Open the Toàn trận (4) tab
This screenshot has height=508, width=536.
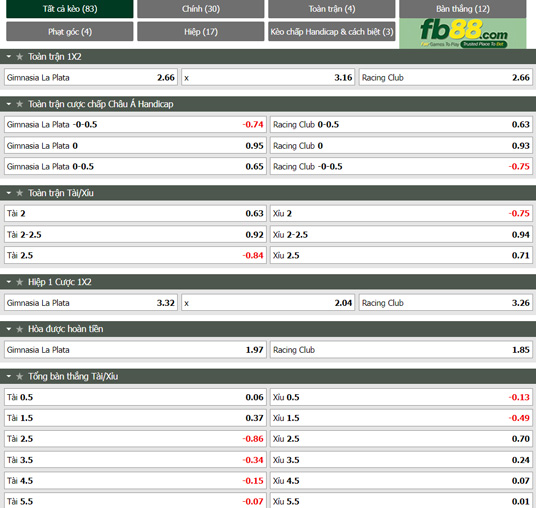click(332, 9)
